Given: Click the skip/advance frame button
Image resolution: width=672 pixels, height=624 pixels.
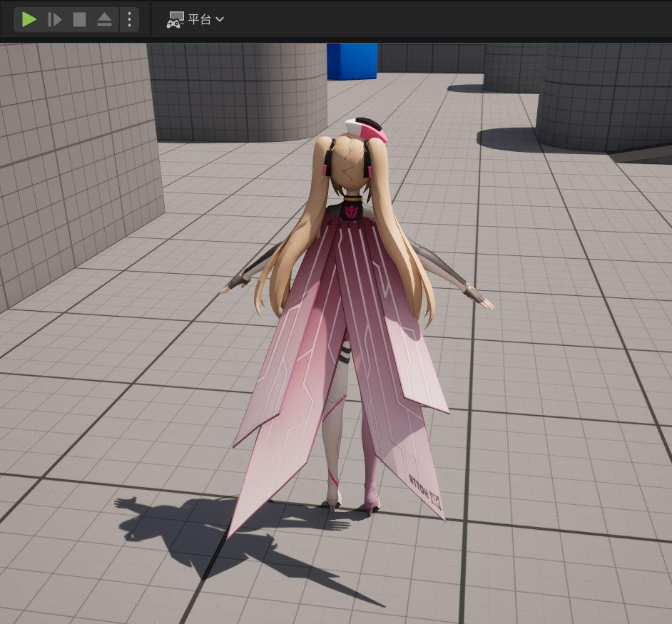Looking at the screenshot, I should click(54, 19).
